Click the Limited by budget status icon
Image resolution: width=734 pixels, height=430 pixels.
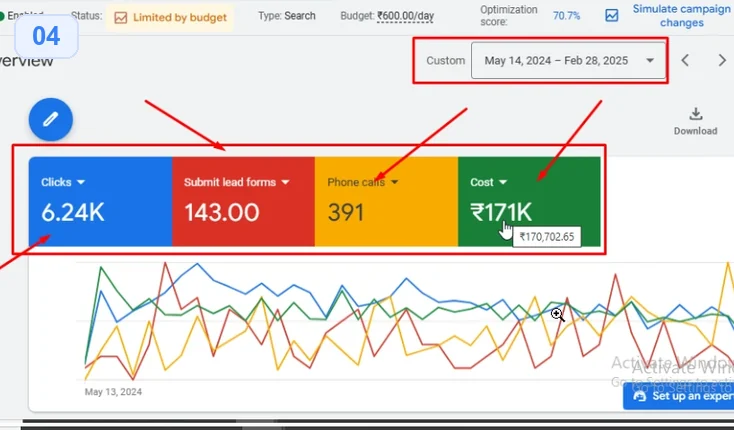pos(120,18)
